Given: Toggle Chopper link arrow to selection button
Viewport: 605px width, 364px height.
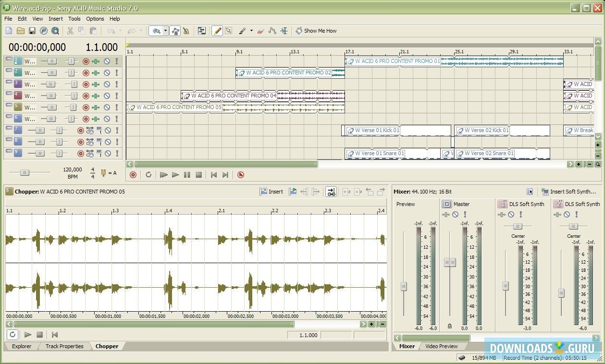Looking at the screenshot, I should (x=331, y=192).
